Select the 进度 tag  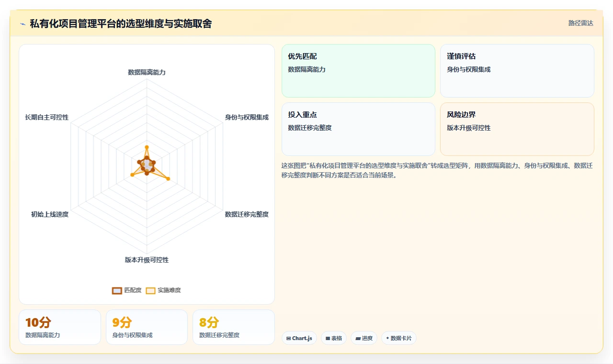[x=364, y=338]
